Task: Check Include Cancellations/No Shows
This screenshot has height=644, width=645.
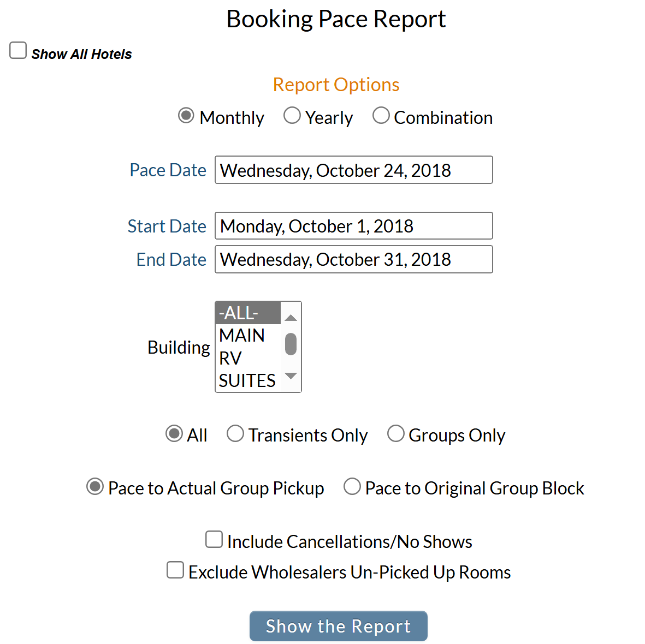Action: (x=214, y=539)
